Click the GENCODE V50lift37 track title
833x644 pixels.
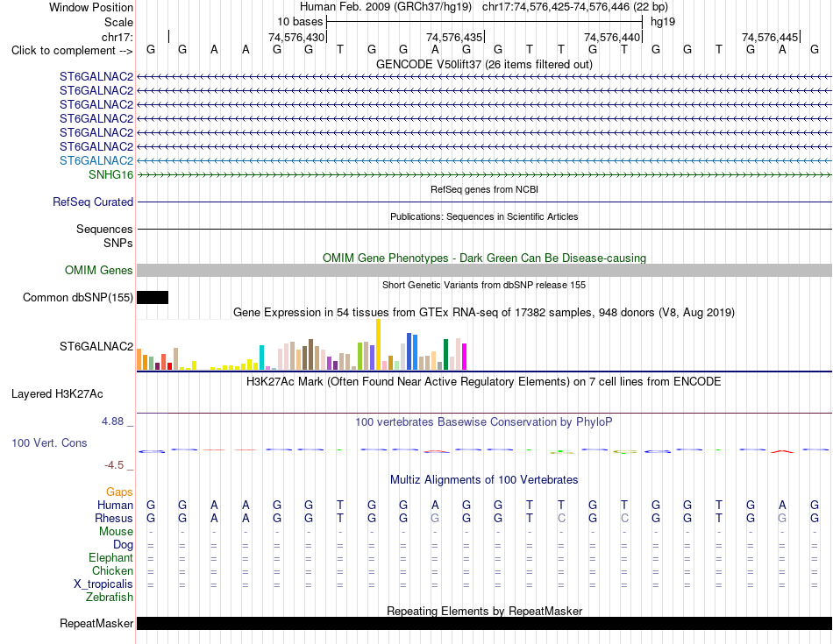click(484, 64)
